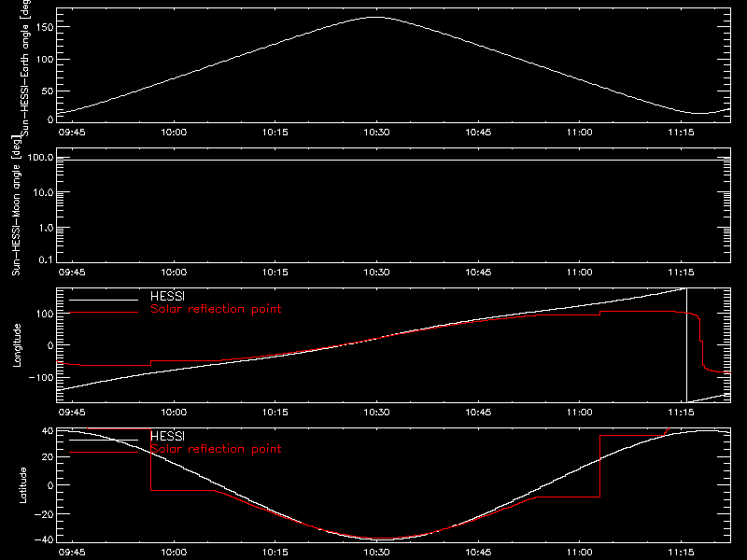
Task: Click 11:15 under the Longitude plot
Action: [681, 413]
